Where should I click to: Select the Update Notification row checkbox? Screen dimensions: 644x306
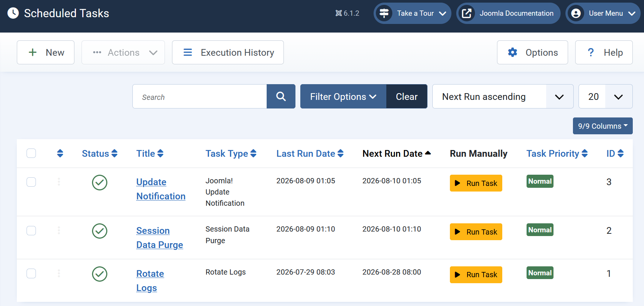31,182
